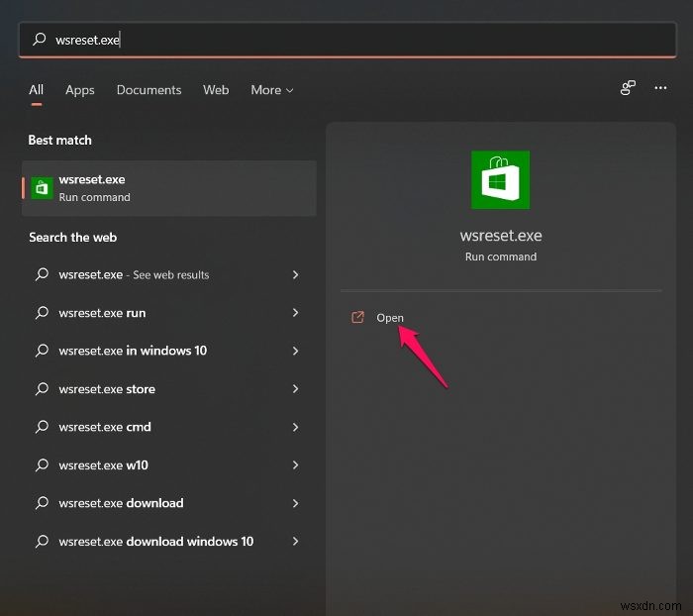Screen dimensions: 693x616
Task: Click Open in the preview pane
Action: click(x=390, y=318)
